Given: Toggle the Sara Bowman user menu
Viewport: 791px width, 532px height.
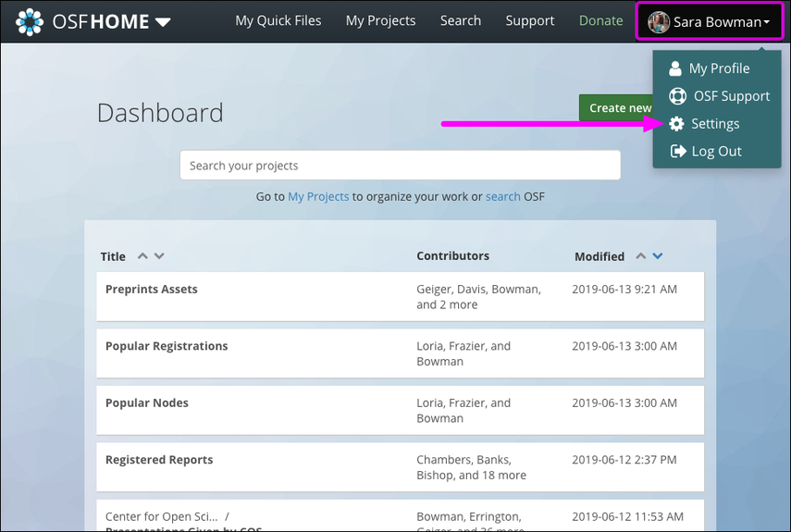Looking at the screenshot, I should click(710, 21).
